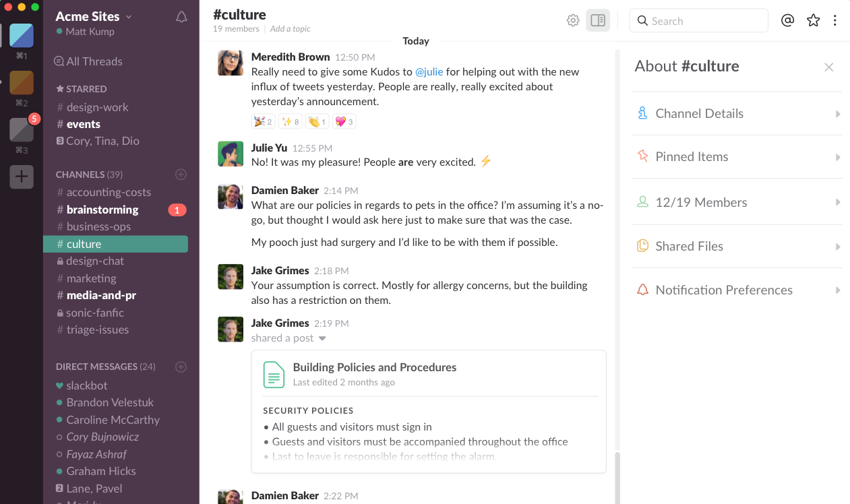Open Caroline McCarthy direct message
Image resolution: width=850 pixels, height=504 pixels.
[108, 420]
